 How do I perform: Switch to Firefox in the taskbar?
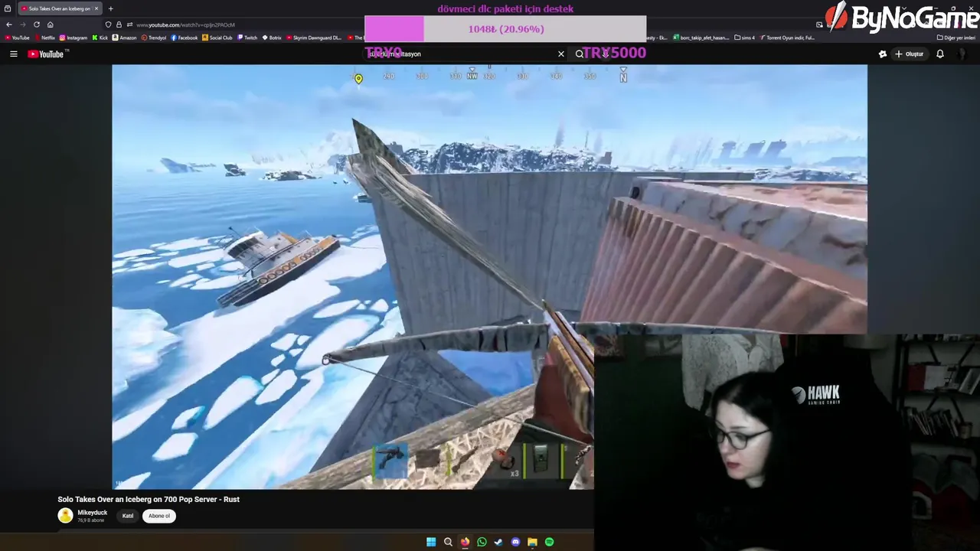[x=465, y=542]
